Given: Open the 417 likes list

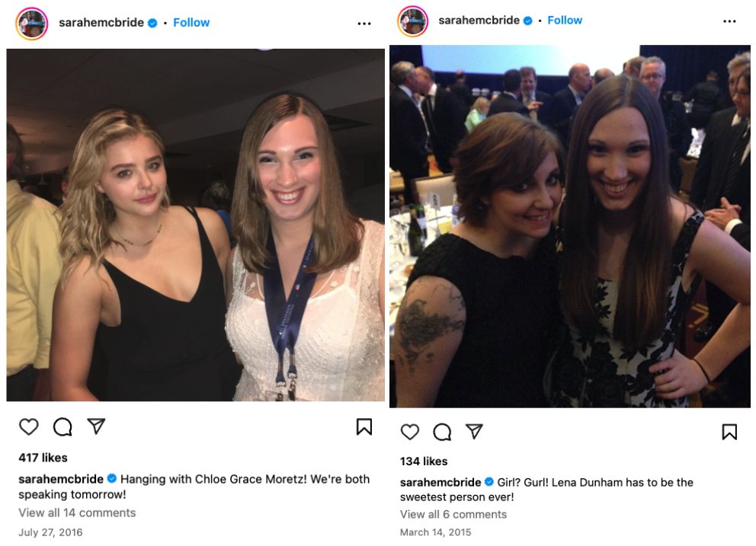Looking at the screenshot, I should [43, 458].
